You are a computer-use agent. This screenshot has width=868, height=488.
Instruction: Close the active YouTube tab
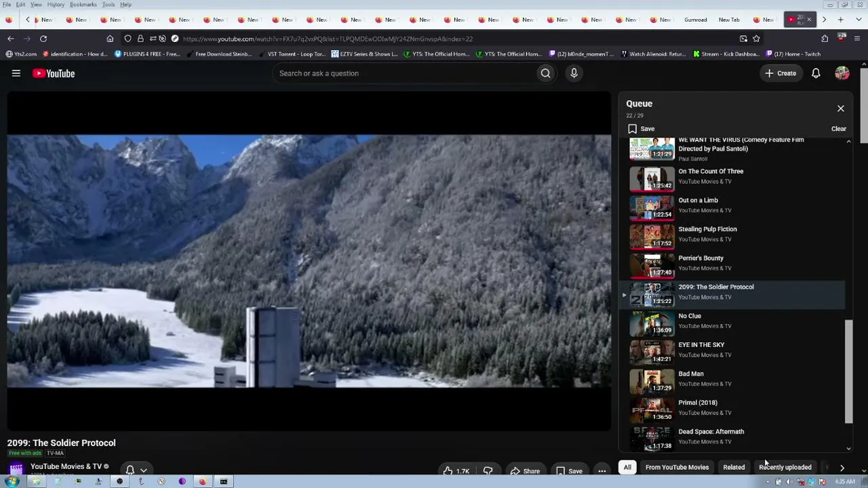point(809,20)
